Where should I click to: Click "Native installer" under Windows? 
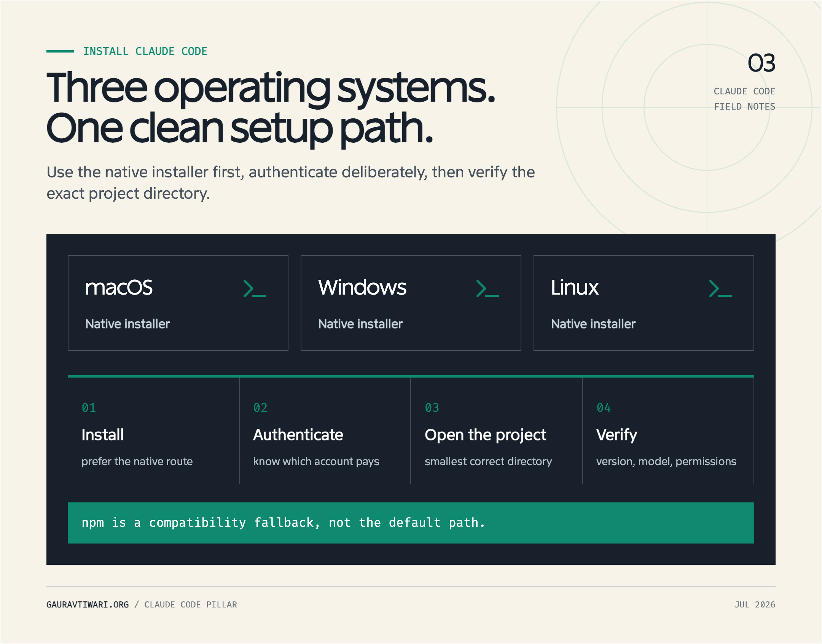[x=360, y=324]
